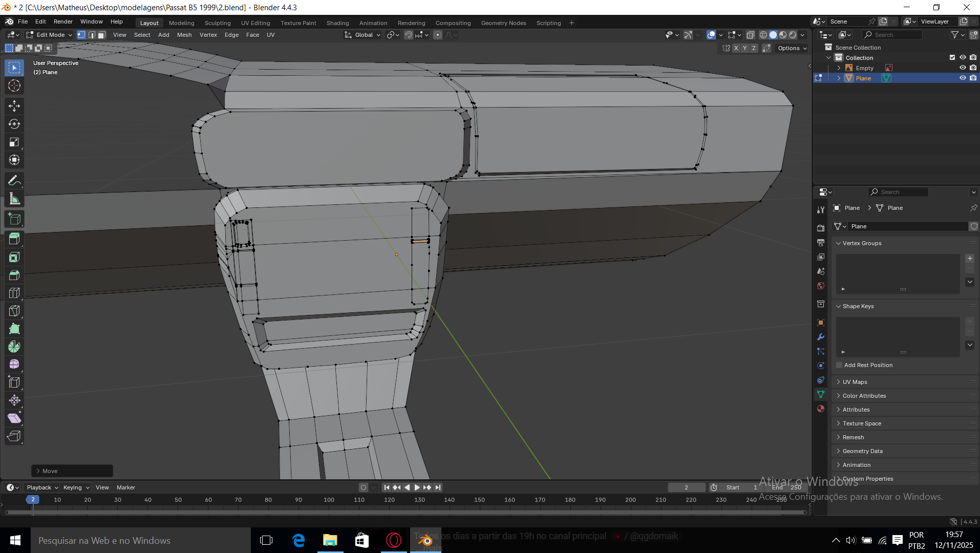Select the Scale tool
Viewport: 980px width, 553px height.
point(14,142)
